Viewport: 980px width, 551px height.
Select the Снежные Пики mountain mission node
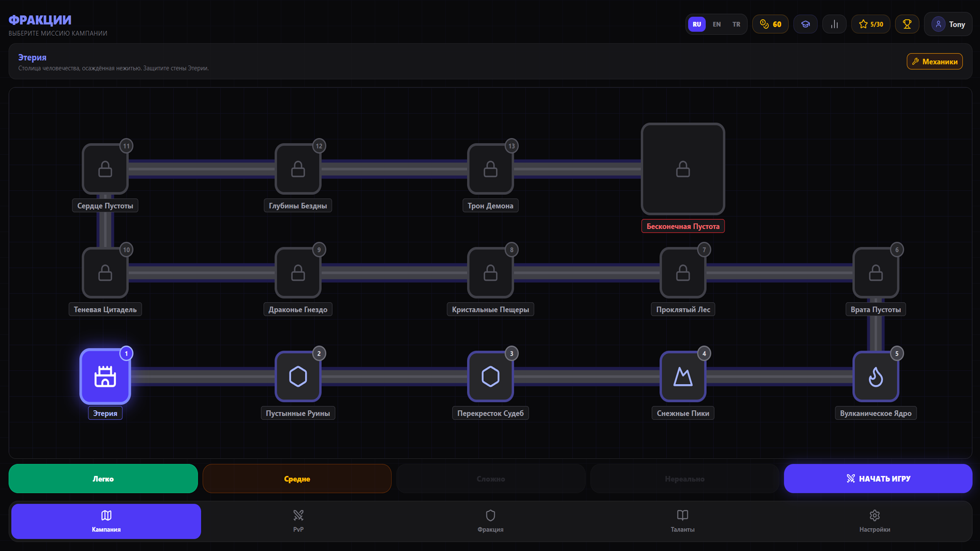pos(683,377)
